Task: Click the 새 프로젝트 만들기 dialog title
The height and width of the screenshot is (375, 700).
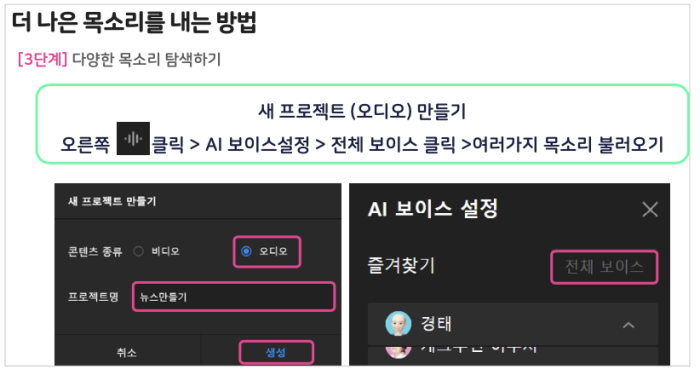Action: (x=112, y=201)
